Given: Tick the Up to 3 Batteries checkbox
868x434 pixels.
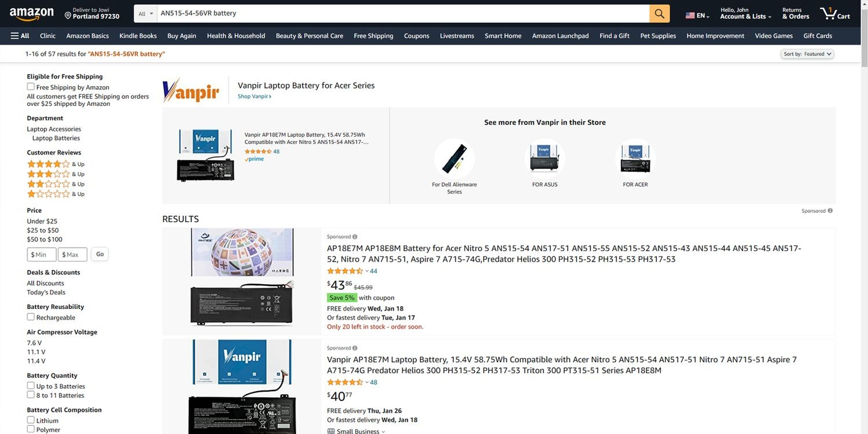Looking at the screenshot, I should (x=31, y=386).
